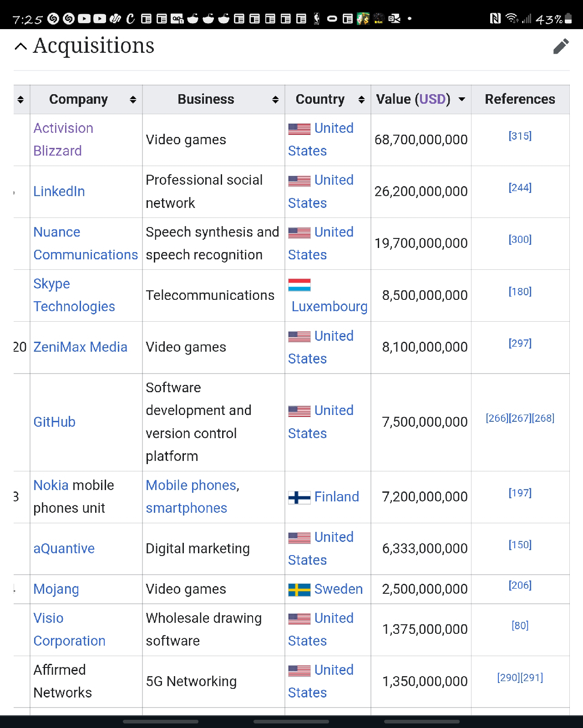Image resolution: width=583 pixels, height=728 pixels.
Task: Open reference [197]
Action: (520, 493)
